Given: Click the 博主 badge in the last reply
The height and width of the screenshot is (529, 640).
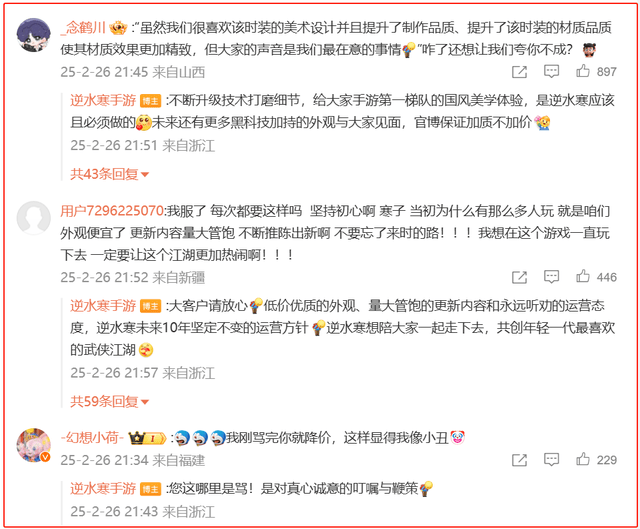Looking at the screenshot, I should (150, 489).
